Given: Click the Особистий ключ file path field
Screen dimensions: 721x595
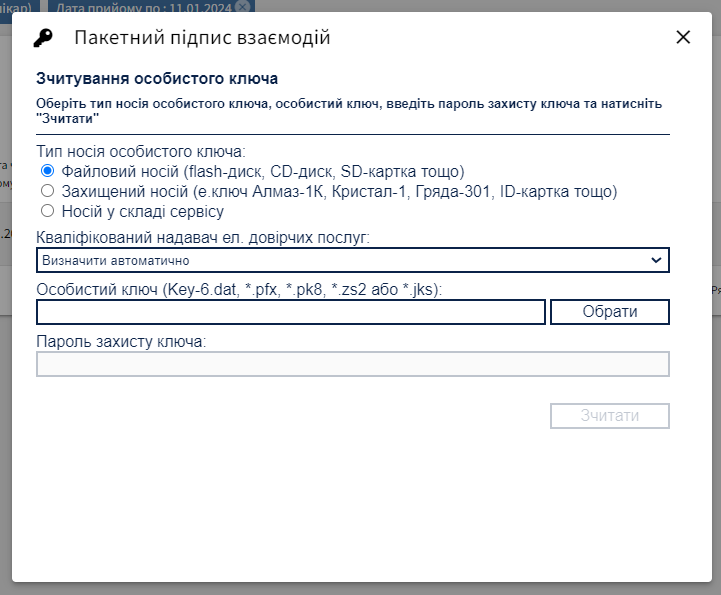Looking at the screenshot, I should click(291, 312).
